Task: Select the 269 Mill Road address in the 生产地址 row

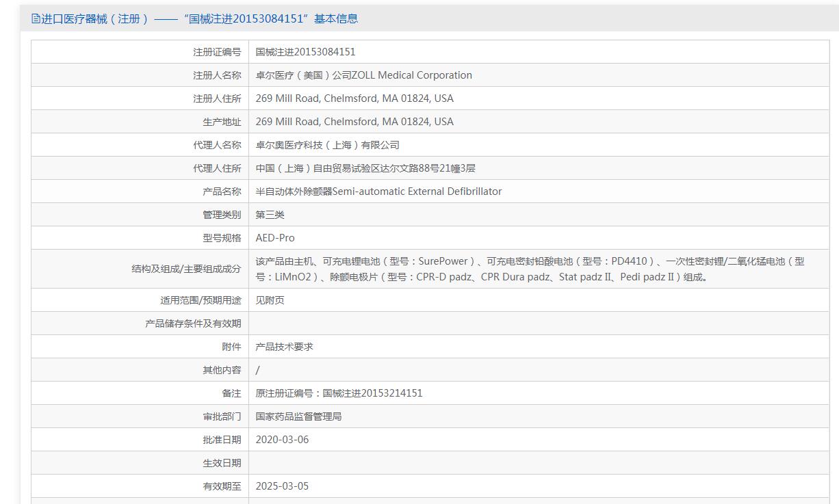Action: pyautogui.click(x=354, y=122)
